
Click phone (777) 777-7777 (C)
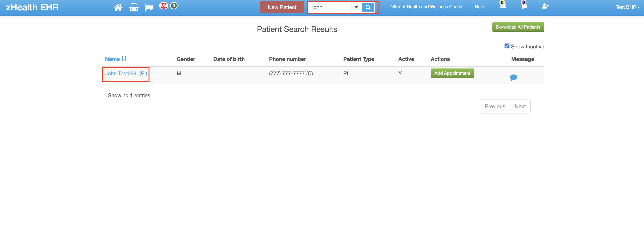(291, 74)
